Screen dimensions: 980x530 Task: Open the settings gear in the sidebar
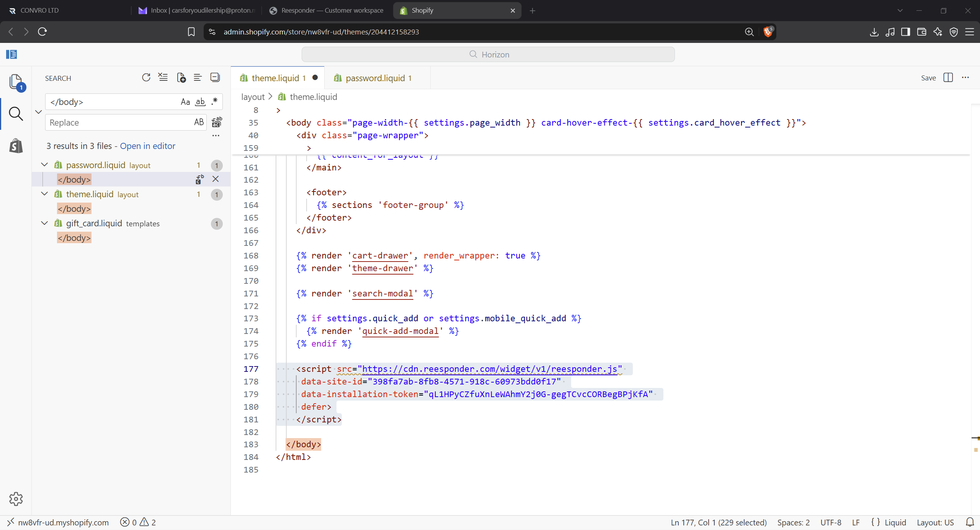16,499
